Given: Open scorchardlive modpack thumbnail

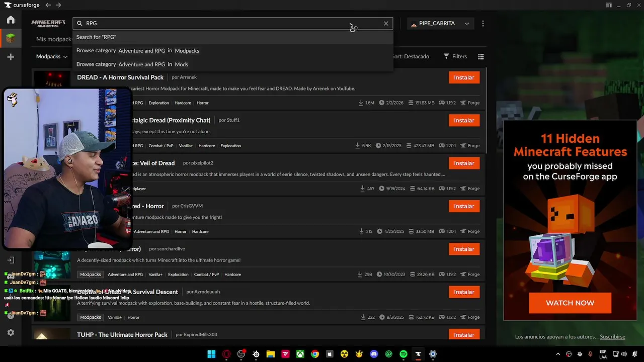Looking at the screenshot, I should point(52,263).
